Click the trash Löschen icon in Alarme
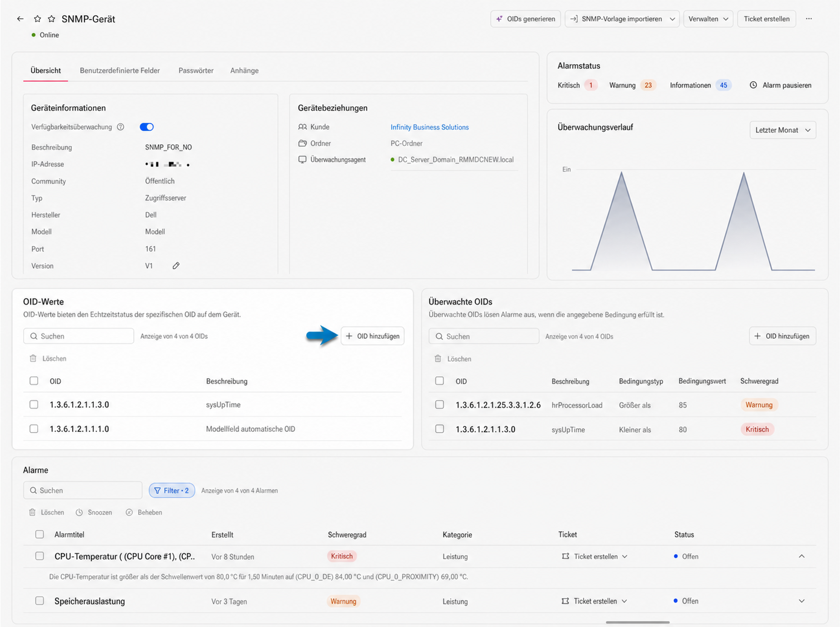Viewport: 840px width, 627px height. [x=32, y=512]
